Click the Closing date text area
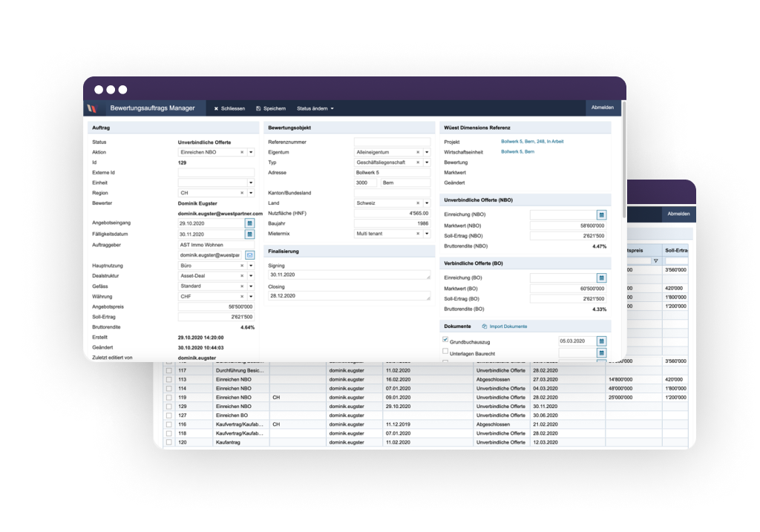Viewport: 760px width, 532px height. [x=349, y=295]
